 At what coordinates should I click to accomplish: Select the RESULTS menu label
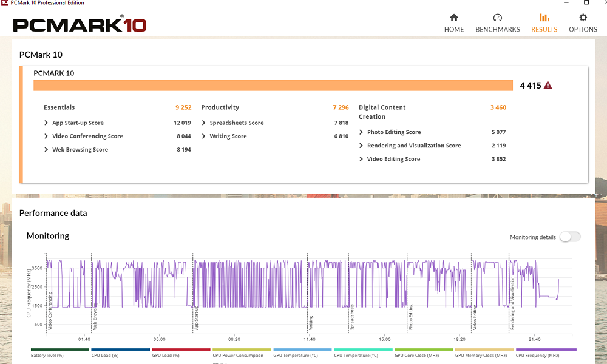(544, 29)
